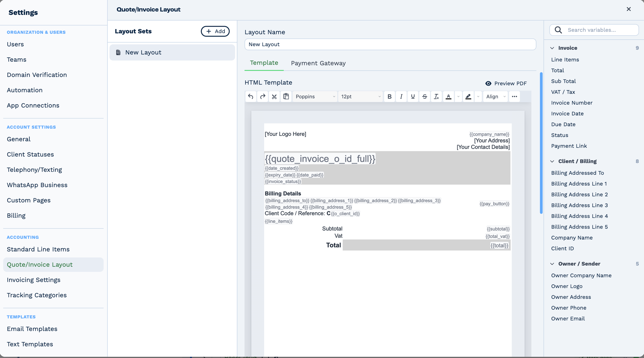Open WhatsApp Business settings
644x358 pixels.
point(37,185)
